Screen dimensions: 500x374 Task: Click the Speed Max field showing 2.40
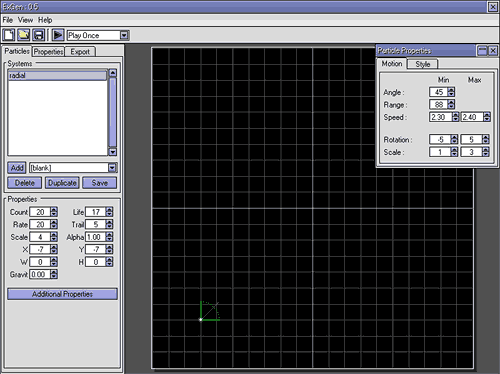472,117
